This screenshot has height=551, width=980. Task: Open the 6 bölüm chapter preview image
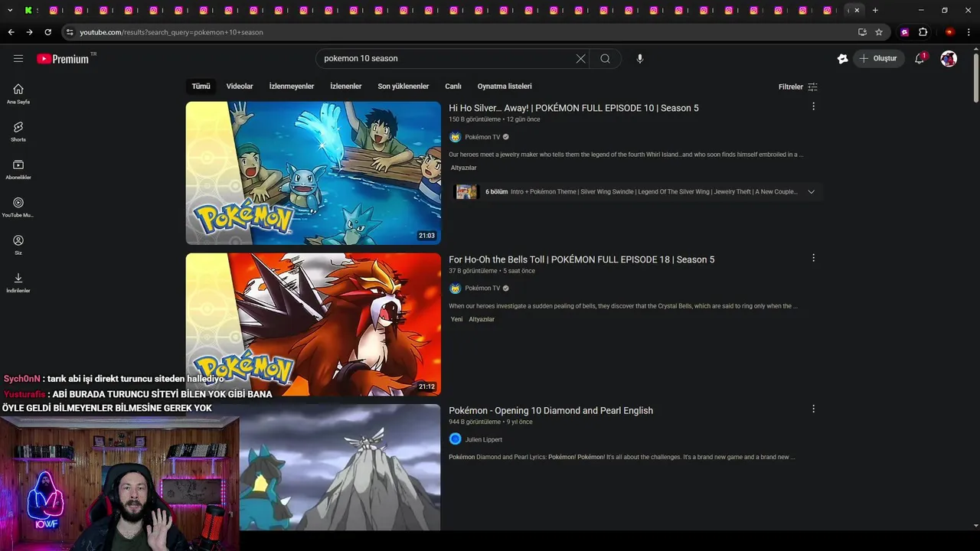tap(467, 192)
